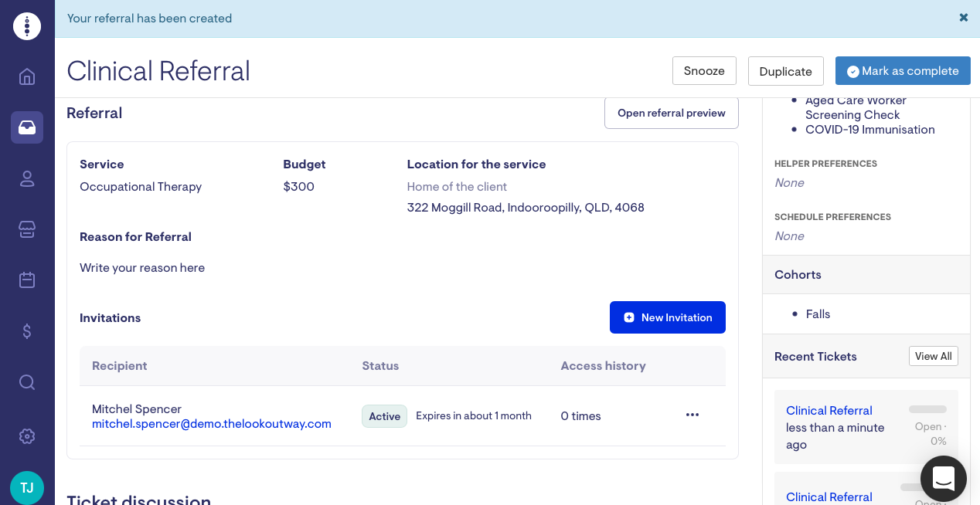Open the People profile sidebar icon

tap(27, 178)
